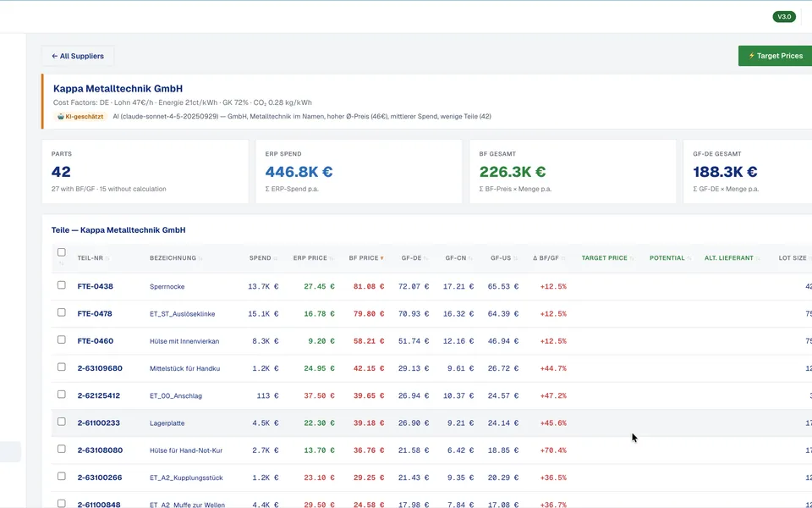Check the box for part FTE-0438

pyautogui.click(x=62, y=285)
